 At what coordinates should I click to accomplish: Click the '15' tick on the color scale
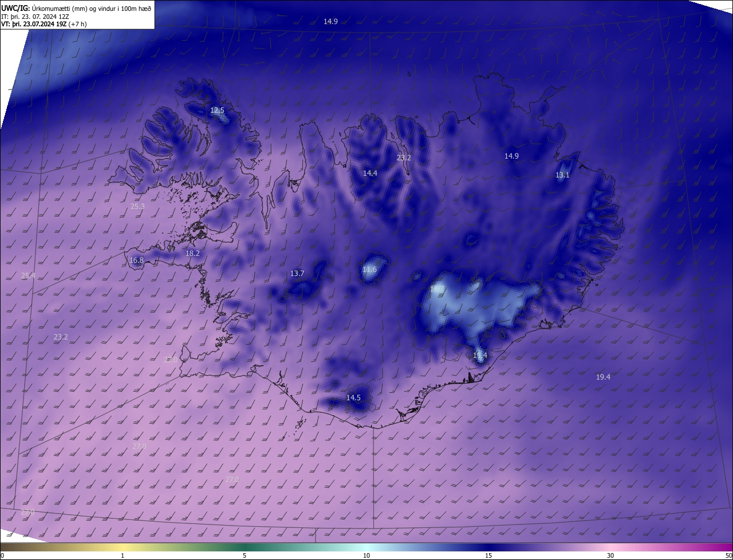[x=488, y=555]
